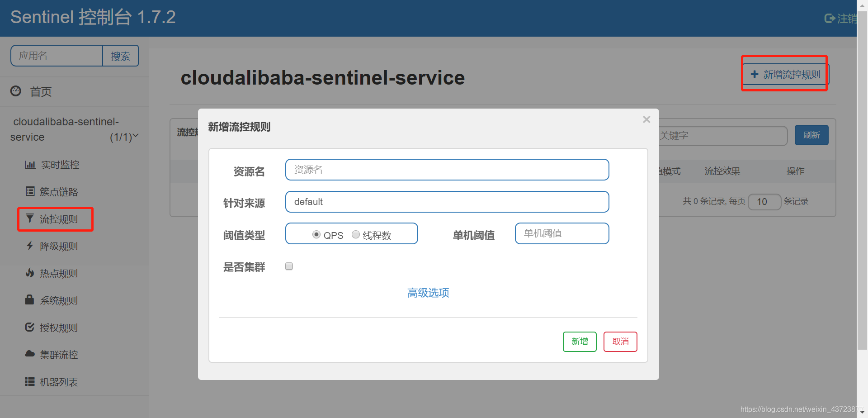Click the 流控效果 column header
The height and width of the screenshot is (418, 868).
tap(722, 171)
